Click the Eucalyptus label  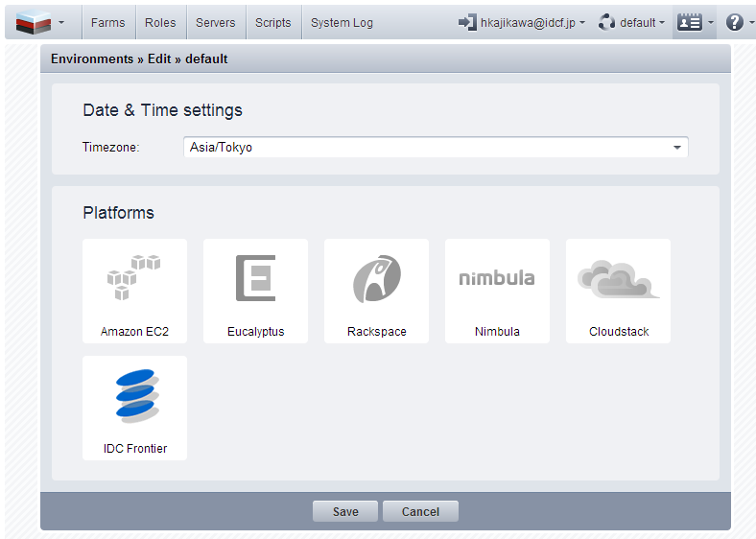click(x=255, y=332)
